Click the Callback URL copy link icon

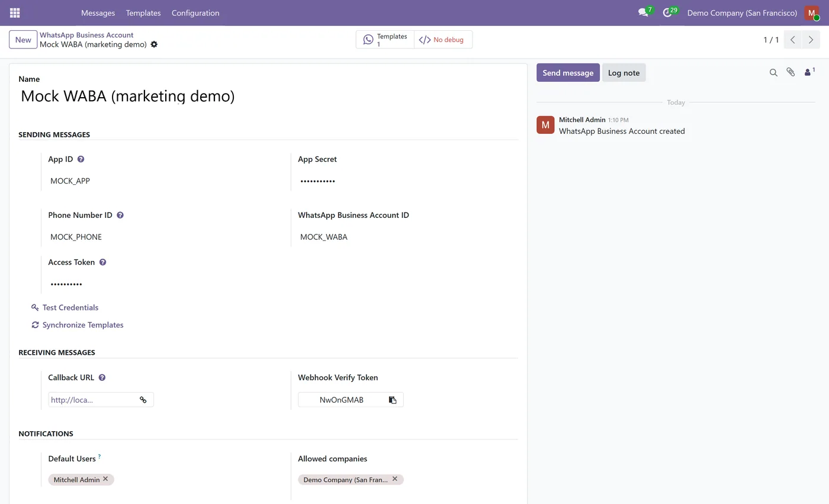pos(143,400)
